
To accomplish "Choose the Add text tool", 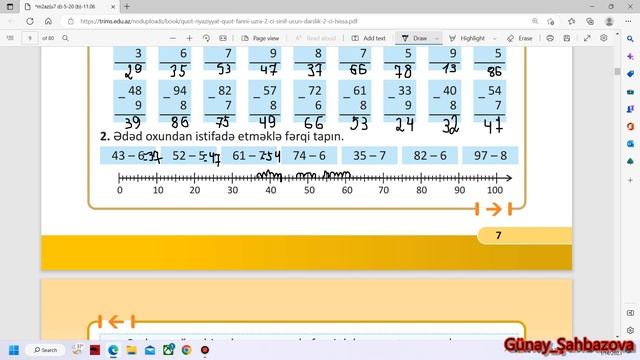I will [368, 38].
